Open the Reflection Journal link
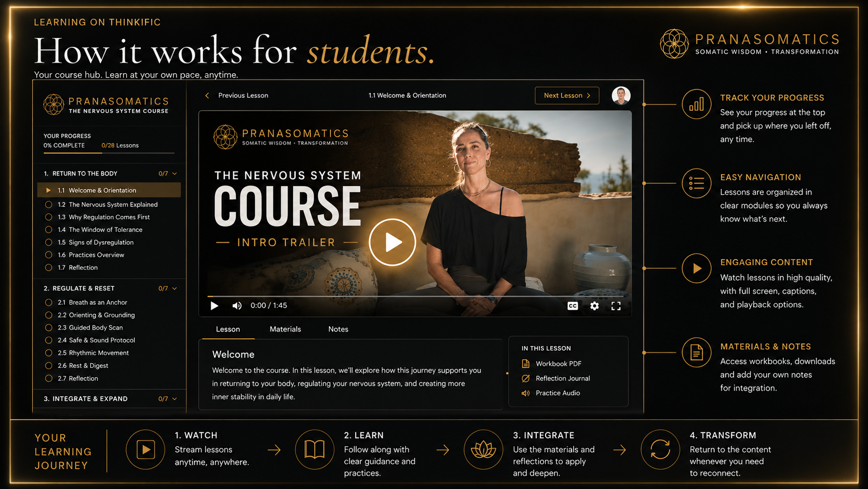Image resolution: width=868 pixels, height=489 pixels. [563, 378]
